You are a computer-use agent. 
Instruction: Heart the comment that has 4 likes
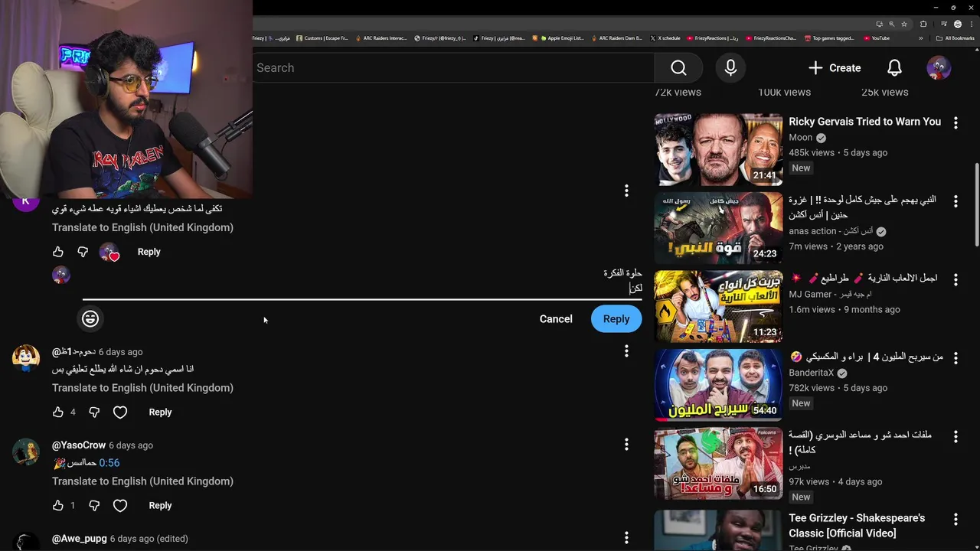(x=120, y=412)
